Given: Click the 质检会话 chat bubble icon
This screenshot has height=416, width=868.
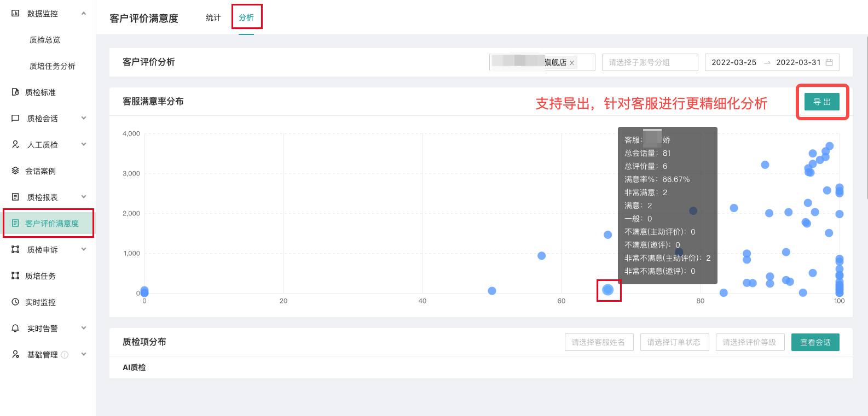Looking at the screenshot, I should [15, 118].
